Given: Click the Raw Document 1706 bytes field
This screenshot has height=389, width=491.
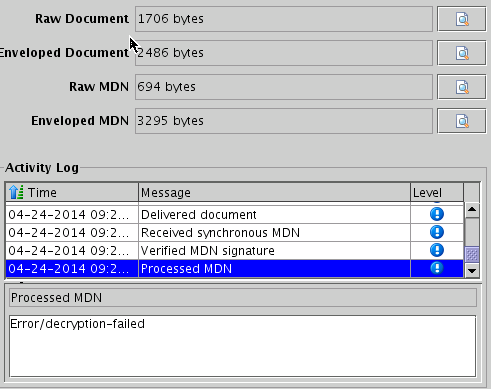Looking at the screenshot, I should (x=284, y=19).
